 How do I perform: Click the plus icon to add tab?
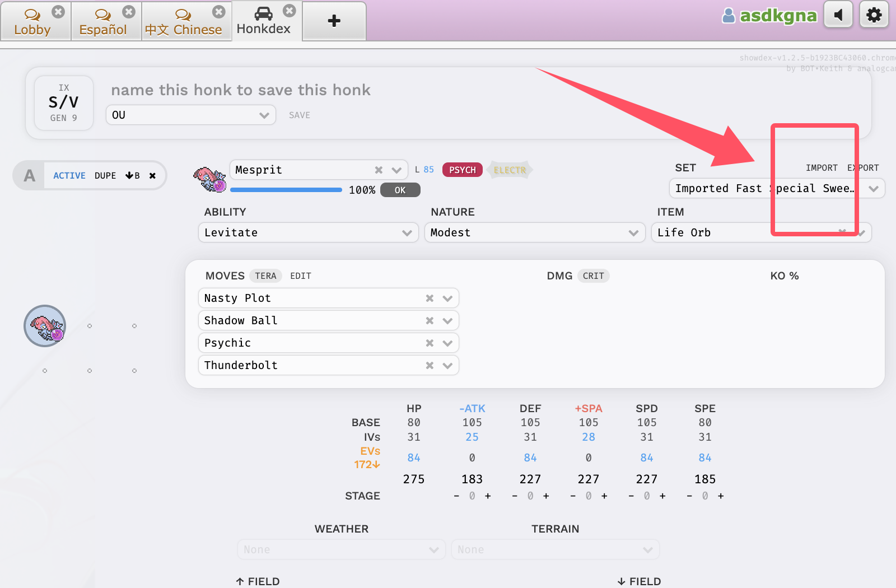pos(334,21)
